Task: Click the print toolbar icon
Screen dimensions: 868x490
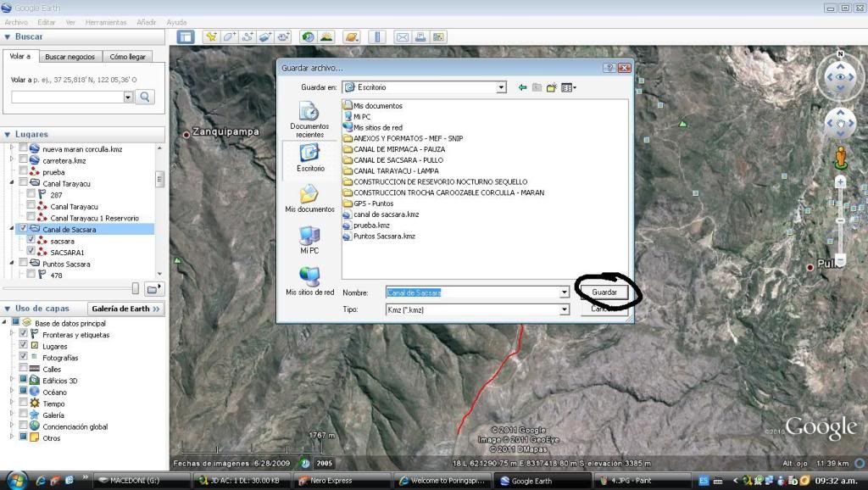Action: [420, 37]
